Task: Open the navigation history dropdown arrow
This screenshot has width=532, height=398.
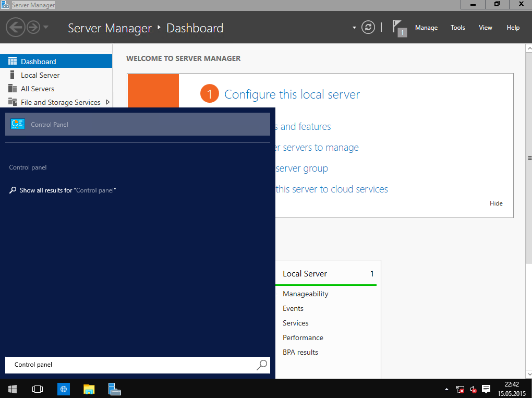Action: pyautogui.click(x=46, y=27)
